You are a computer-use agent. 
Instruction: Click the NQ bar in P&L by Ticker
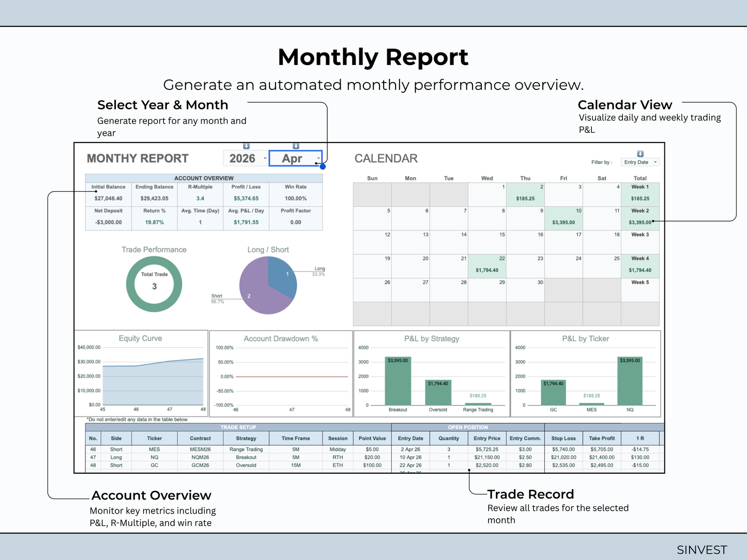tap(630, 381)
